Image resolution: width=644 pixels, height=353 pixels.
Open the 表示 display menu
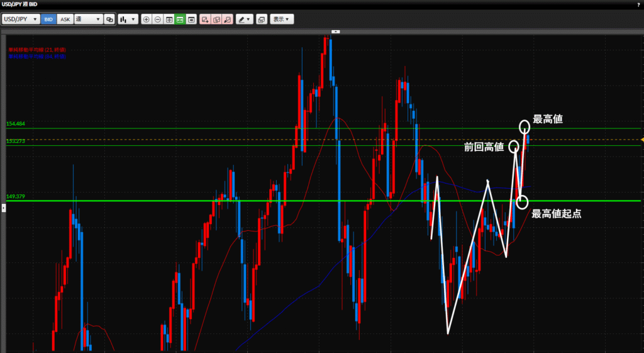(282, 20)
